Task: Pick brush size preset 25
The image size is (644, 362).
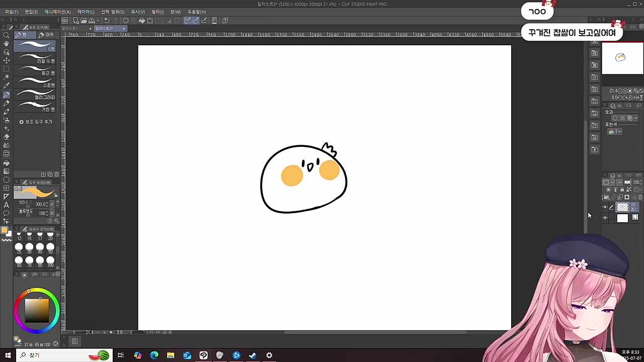Action: pos(19,248)
